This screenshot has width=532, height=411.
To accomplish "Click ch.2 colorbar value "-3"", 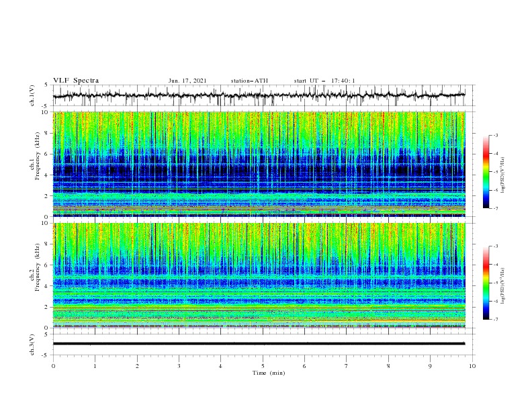I will [x=496, y=246].
